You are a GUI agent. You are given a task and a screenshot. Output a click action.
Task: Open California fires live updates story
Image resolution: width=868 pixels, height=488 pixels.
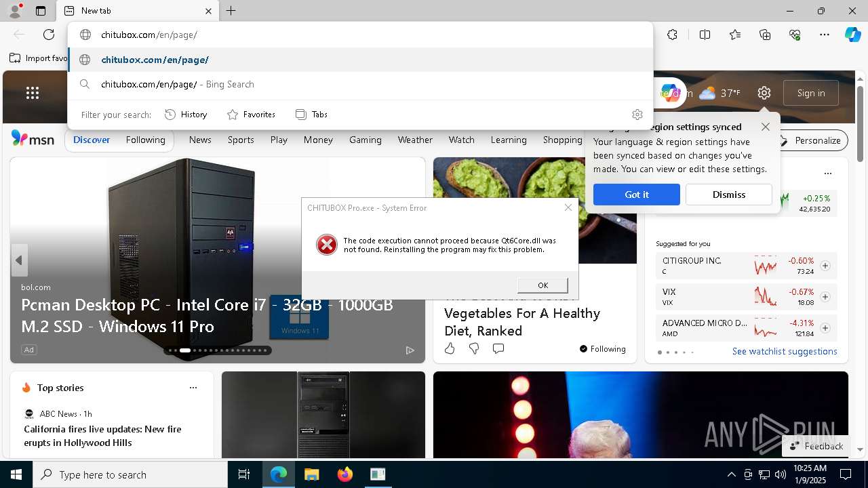click(x=102, y=436)
